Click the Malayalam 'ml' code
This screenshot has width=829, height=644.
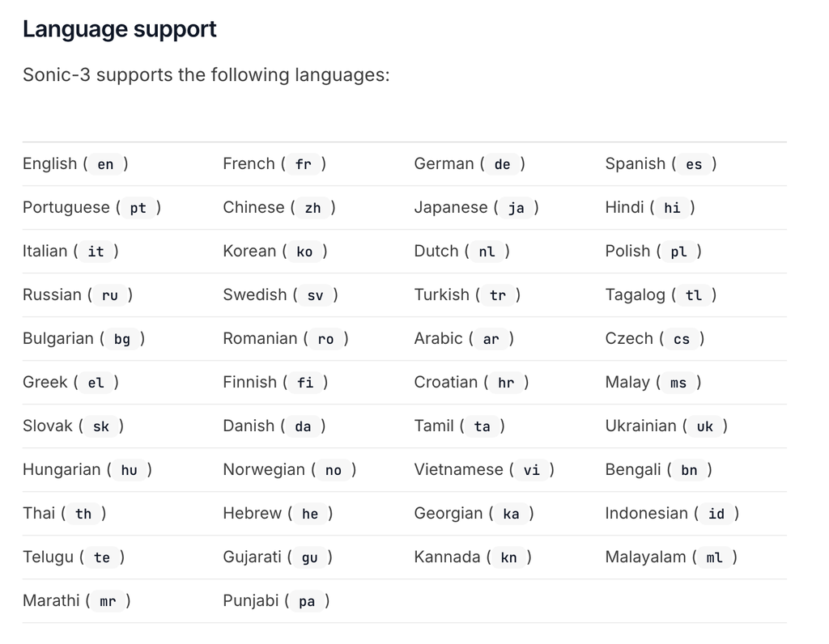coord(714,557)
